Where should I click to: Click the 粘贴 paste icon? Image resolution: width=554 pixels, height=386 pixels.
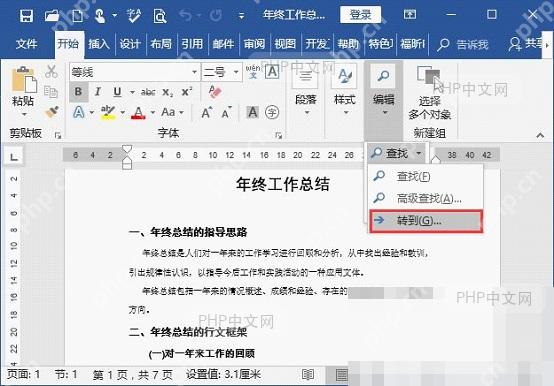pos(24,80)
